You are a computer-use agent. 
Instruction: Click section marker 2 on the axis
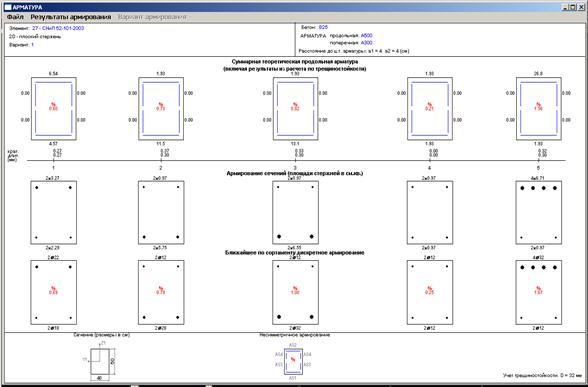pyautogui.click(x=161, y=168)
